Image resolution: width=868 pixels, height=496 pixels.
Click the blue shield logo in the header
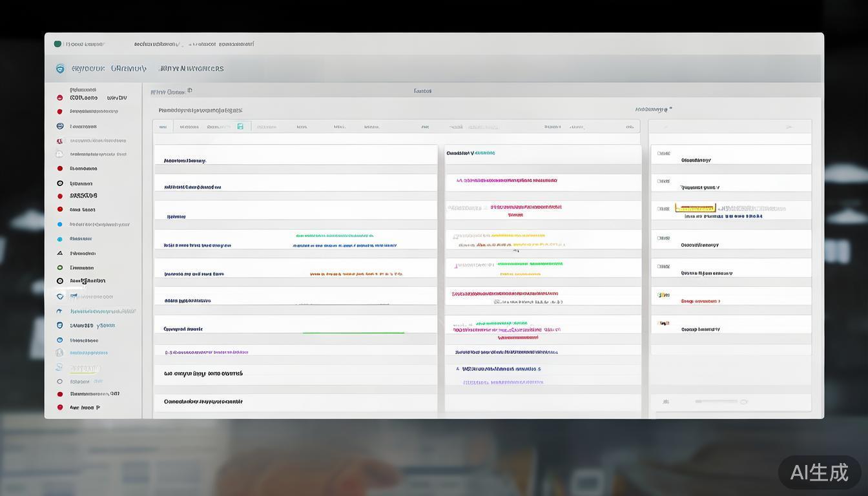(x=60, y=68)
